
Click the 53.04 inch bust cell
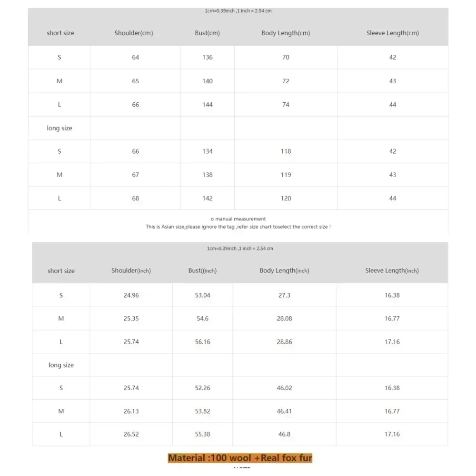pos(203,296)
